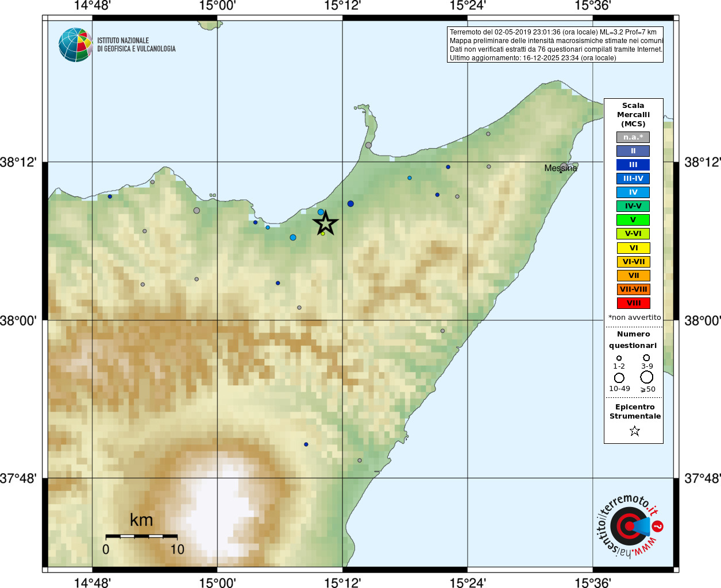This screenshot has width=721, height=588.
Task: Click the V-VI yellow-green legend swatch
Action: coord(633,234)
